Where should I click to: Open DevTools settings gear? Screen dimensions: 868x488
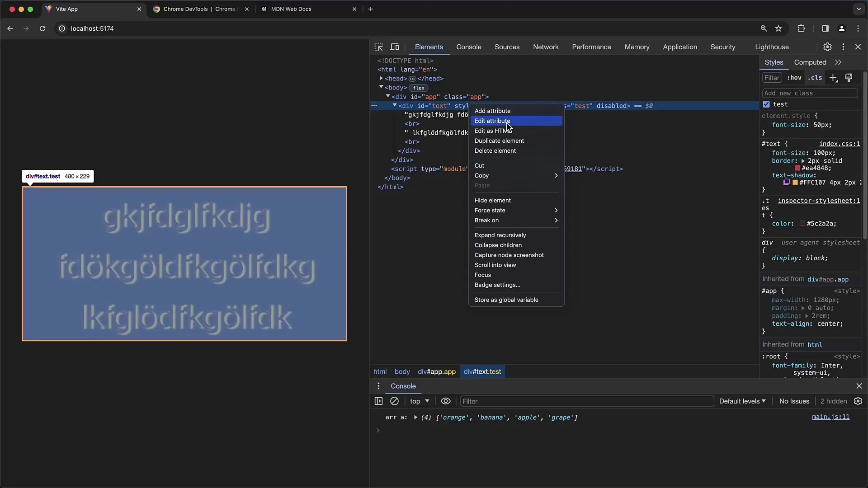coord(827,47)
